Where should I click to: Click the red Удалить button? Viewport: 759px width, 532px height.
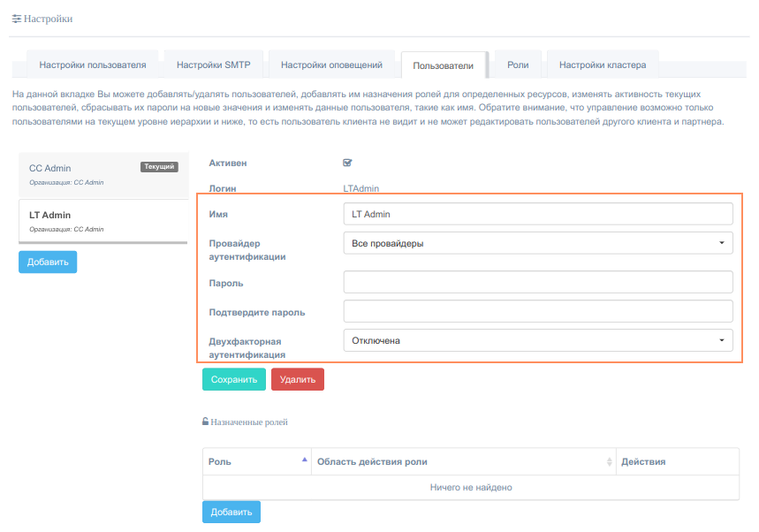point(298,379)
